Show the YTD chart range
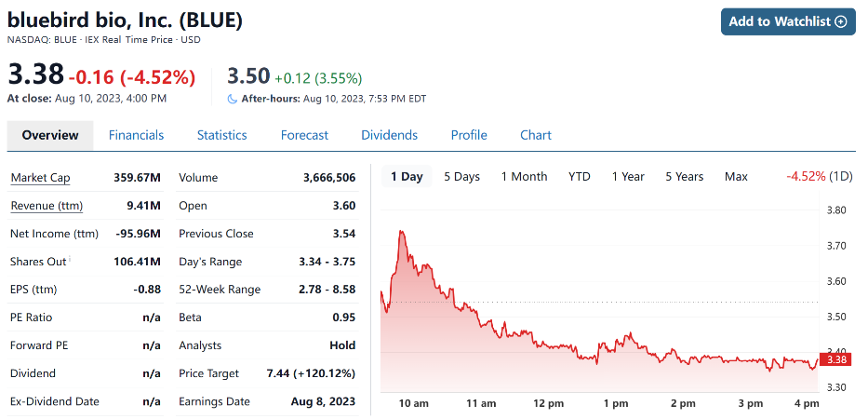 coord(580,177)
